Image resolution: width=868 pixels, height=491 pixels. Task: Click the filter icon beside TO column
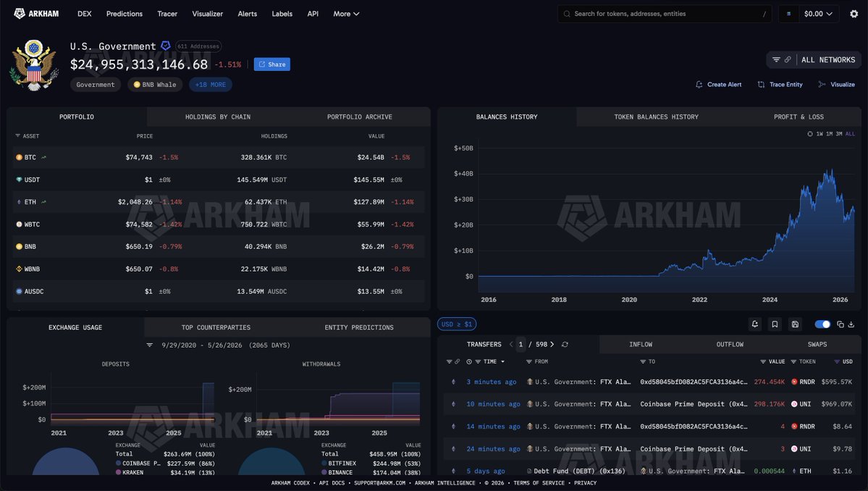pos(643,361)
